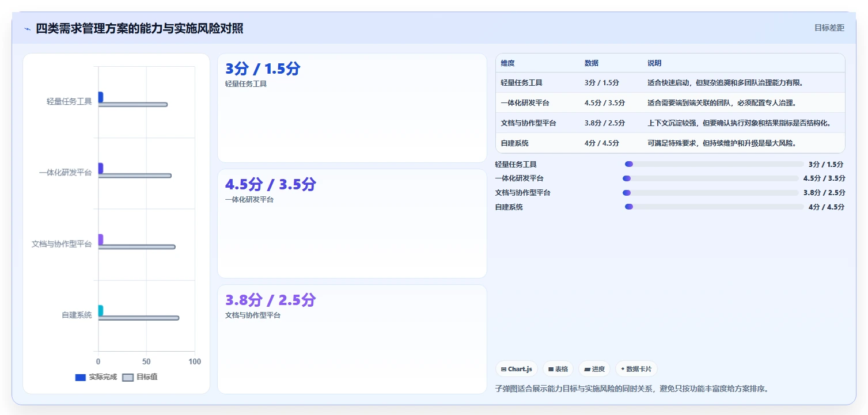Select the 进度 chip
The width and height of the screenshot is (868, 415).
[594, 369]
